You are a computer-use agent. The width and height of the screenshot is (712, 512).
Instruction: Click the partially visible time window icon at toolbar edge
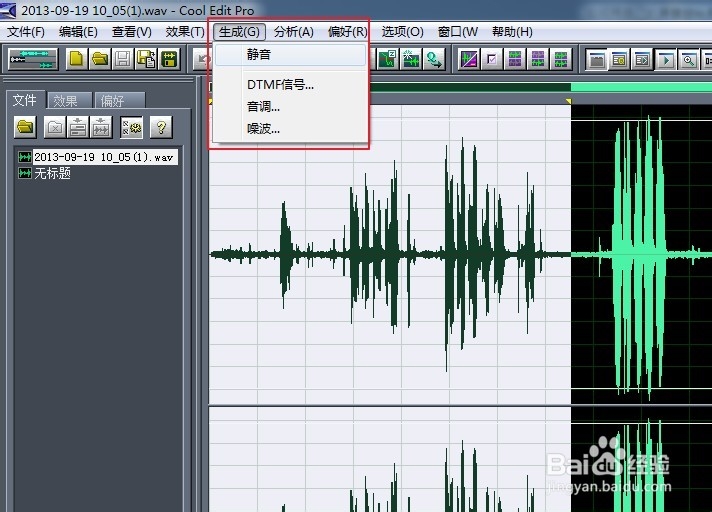(707, 59)
